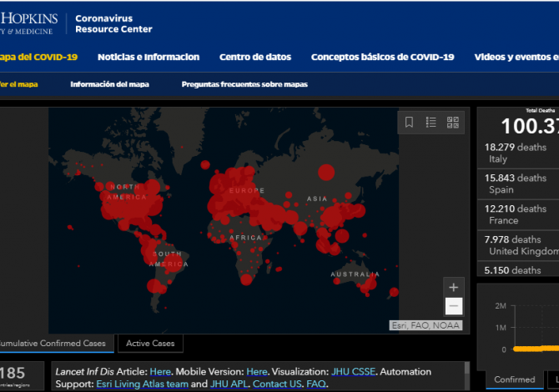Click Johns Hopkins logo
Image resolution: width=559 pixels, height=392 pixels.
click(x=28, y=24)
